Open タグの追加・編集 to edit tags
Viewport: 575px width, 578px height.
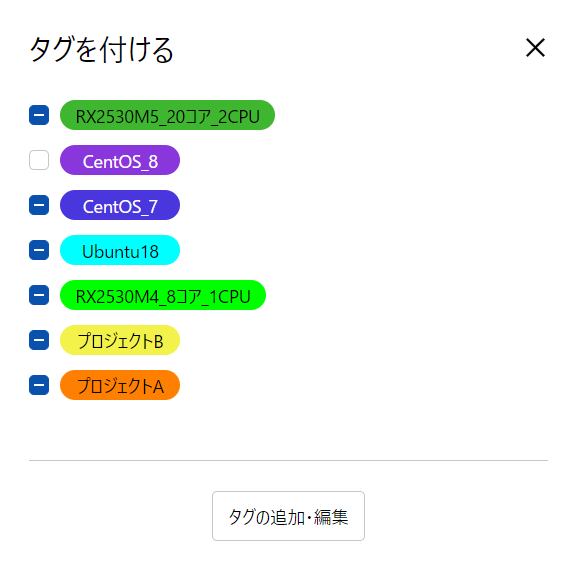pyautogui.click(x=288, y=516)
